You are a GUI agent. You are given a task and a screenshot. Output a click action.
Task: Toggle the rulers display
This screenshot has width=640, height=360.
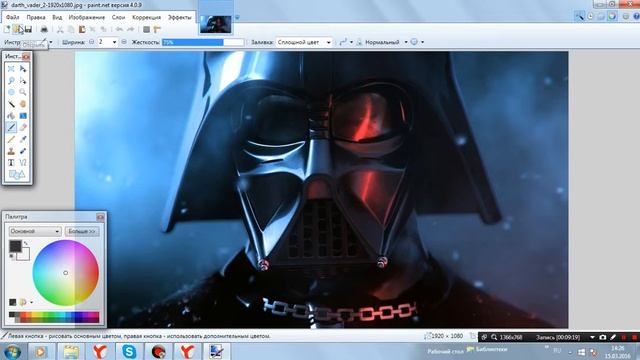click(157, 29)
